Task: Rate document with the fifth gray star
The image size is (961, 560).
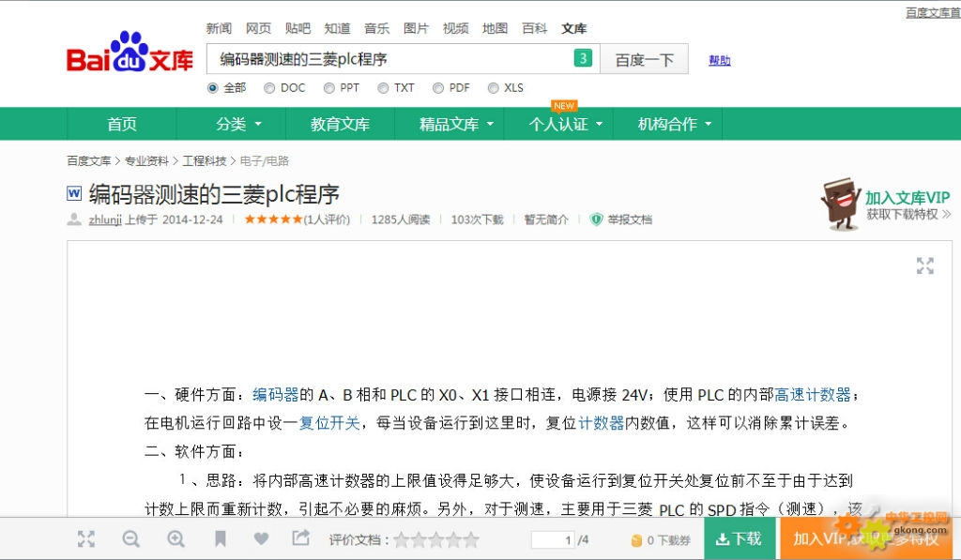Action: 471,539
